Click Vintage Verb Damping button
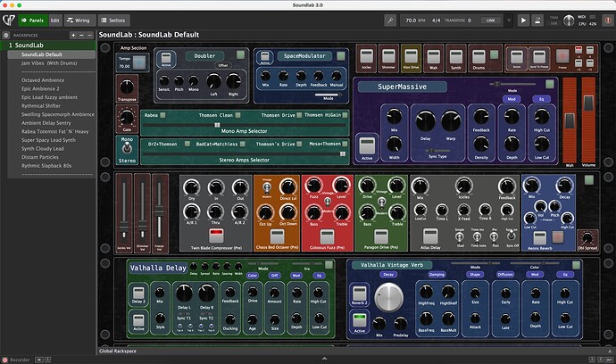This screenshot has width=616, height=364. tap(437, 275)
